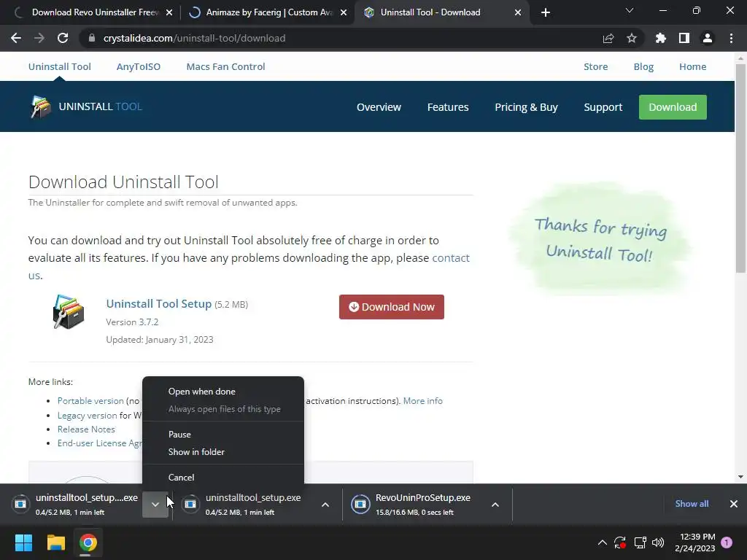The image size is (747, 560).
Task: Click the red Download Now button
Action: tap(392, 307)
